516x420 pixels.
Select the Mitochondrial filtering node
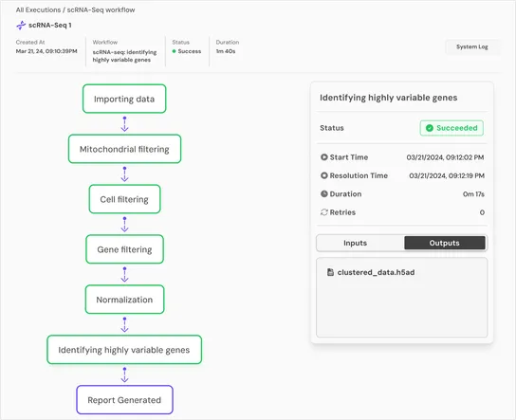pos(124,149)
